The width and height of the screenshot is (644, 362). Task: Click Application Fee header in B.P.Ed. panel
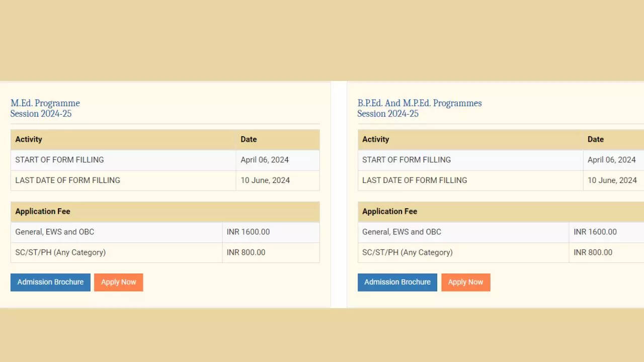point(390,211)
